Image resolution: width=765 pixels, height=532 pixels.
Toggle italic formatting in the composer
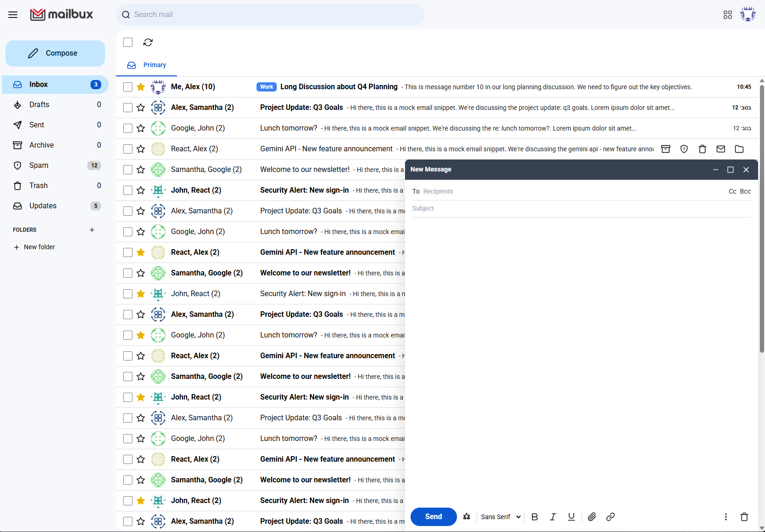click(553, 517)
